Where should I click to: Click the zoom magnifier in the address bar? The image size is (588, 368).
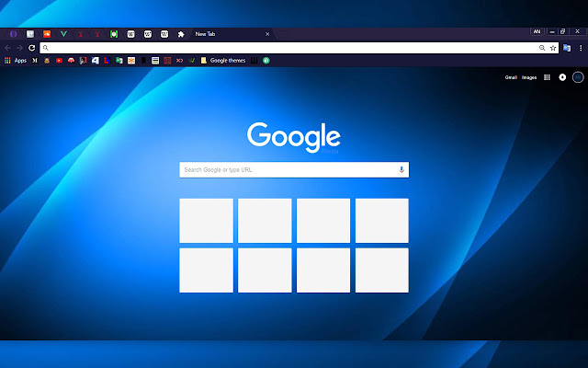tap(542, 48)
